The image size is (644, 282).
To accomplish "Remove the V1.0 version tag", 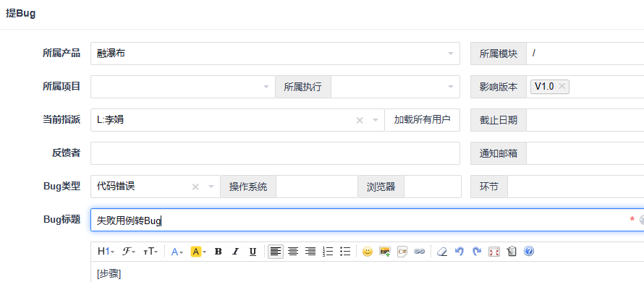I will (562, 87).
